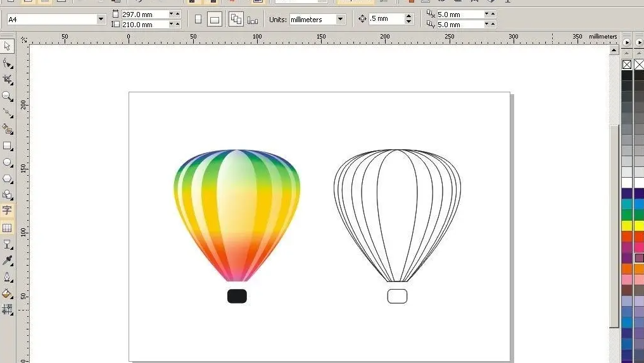The image size is (644, 363).
Task: Activate the Text tool
Action: [x=7, y=211]
